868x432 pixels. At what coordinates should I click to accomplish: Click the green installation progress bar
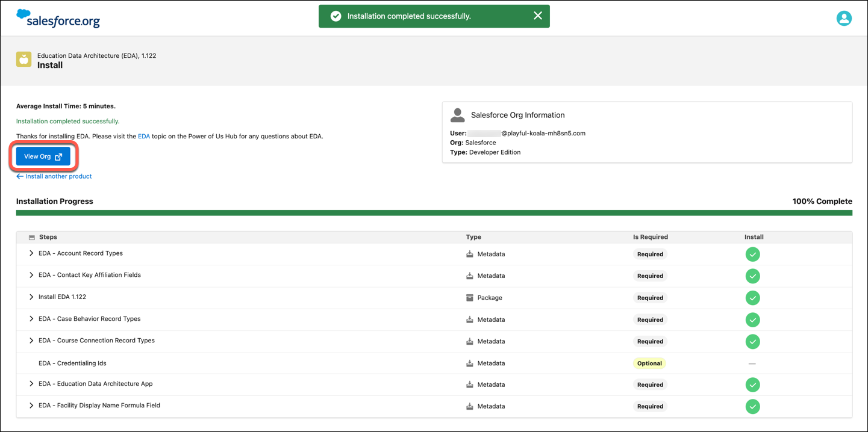pyautogui.click(x=434, y=213)
